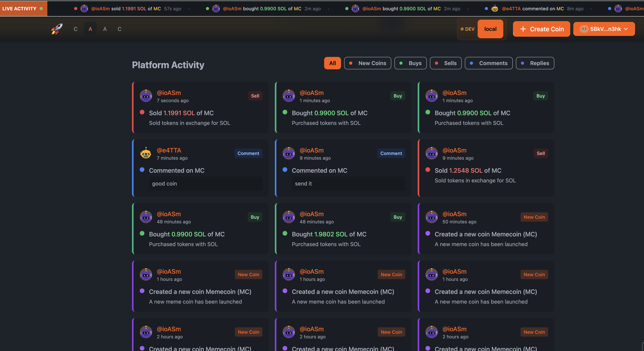This screenshot has width=644, height=351.
Task: Select the All activity filter
Action: 332,63
